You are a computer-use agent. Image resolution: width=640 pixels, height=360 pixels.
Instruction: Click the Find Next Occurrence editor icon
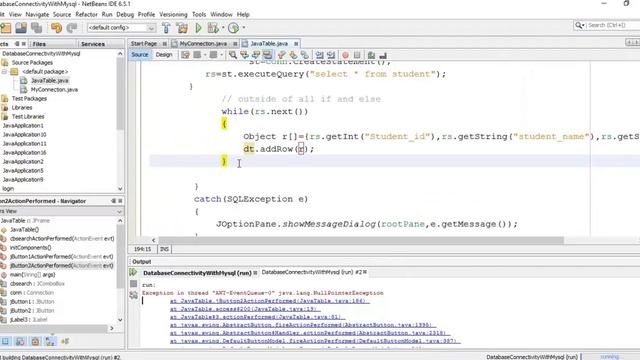[x=256, y=55]
